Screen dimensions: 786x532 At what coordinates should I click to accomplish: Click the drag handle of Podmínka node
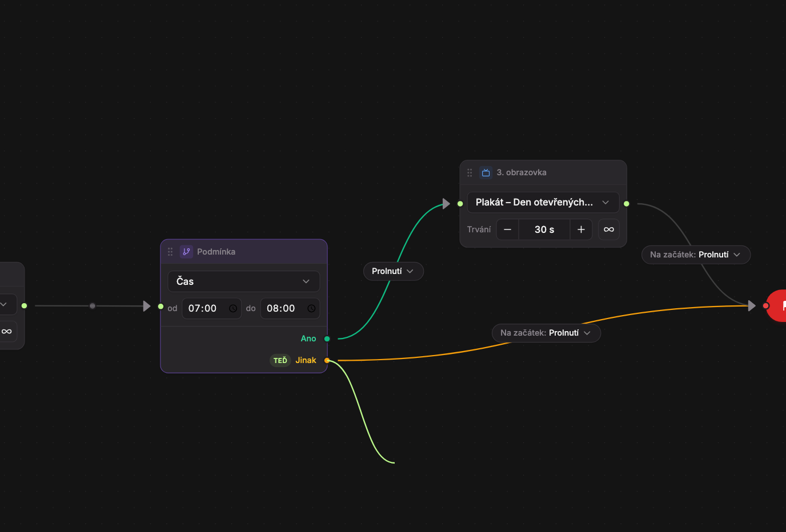pyautogui.click(x=170, y=252)
